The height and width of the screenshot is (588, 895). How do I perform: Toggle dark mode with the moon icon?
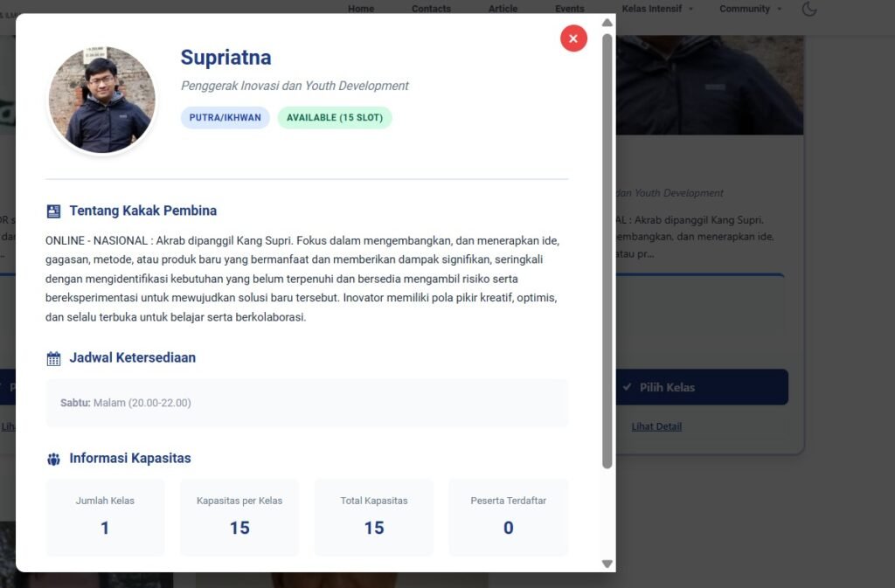click(x=808, y=10)
